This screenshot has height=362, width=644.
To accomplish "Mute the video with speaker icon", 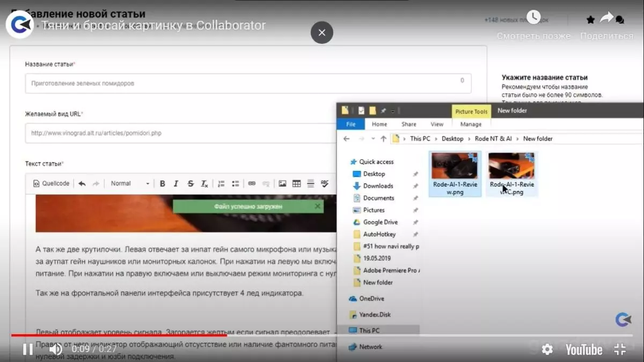I will point(56,350).
